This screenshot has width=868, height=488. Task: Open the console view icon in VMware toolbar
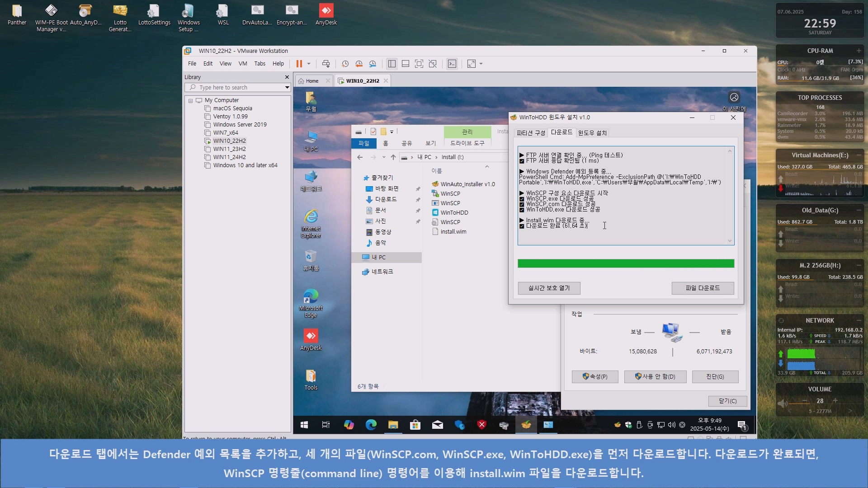coord(452,64)
